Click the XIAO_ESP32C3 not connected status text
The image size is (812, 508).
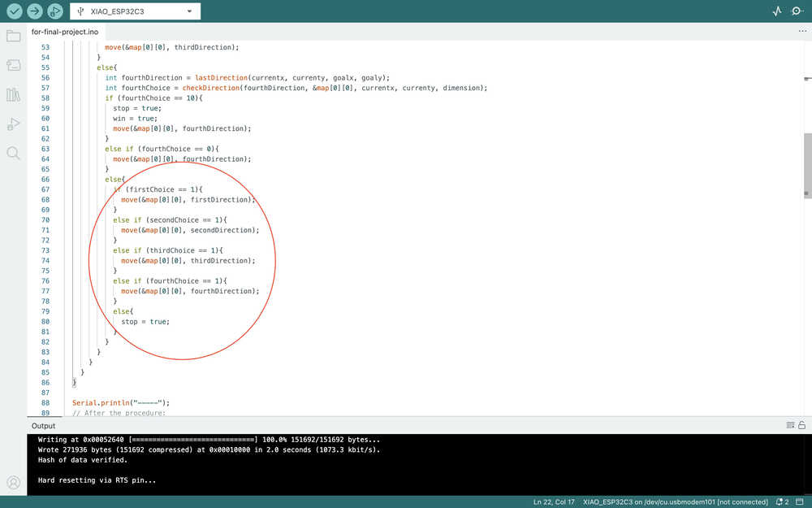tap(676, 501)
